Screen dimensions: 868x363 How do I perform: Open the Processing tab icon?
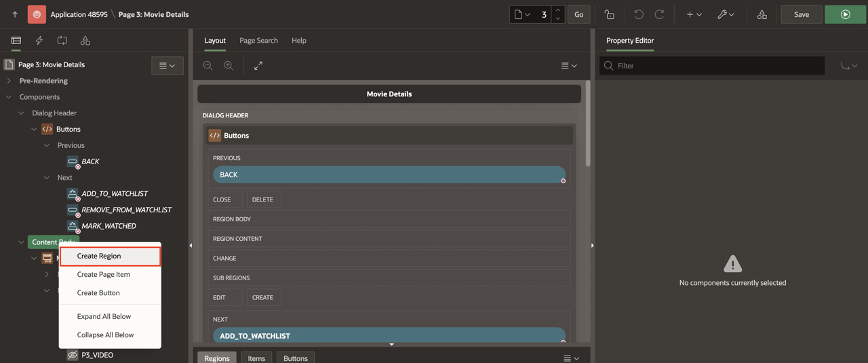click(x=62, y=41)
